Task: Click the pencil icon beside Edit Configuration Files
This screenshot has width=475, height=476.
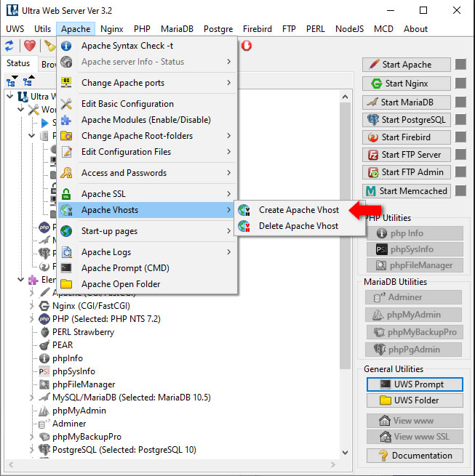Action: tap(66, 152)
